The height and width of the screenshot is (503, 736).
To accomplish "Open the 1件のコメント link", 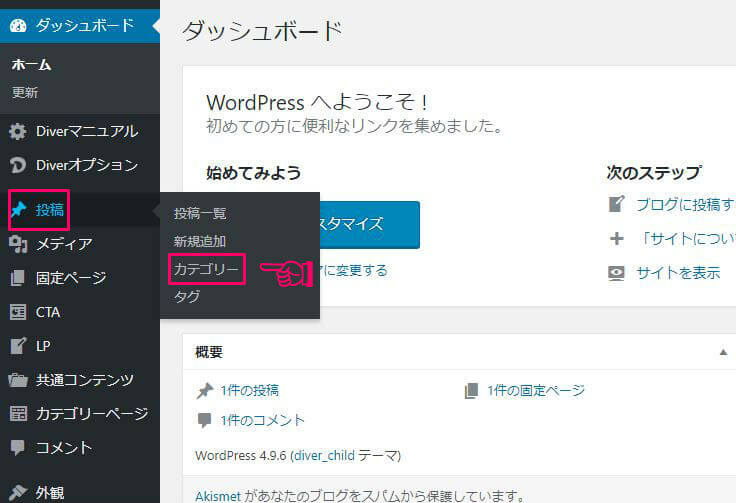I will pyautogui.click(x=262, y=420).
